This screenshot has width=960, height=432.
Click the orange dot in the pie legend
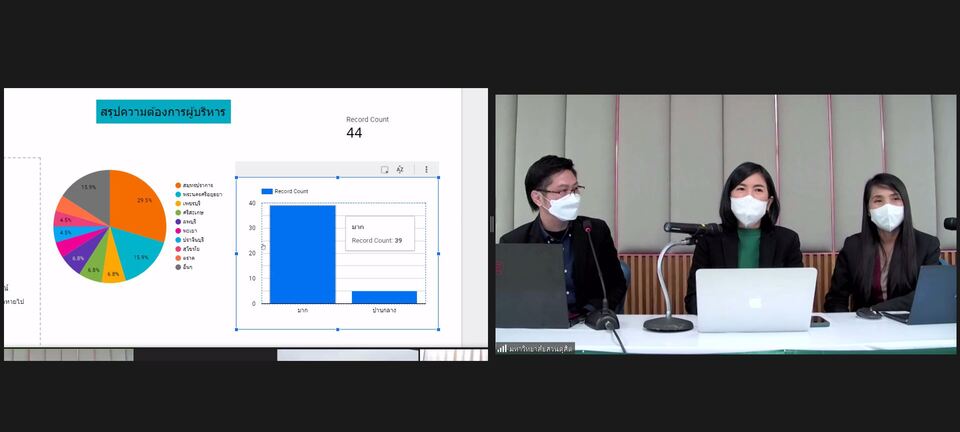(178, 185)
